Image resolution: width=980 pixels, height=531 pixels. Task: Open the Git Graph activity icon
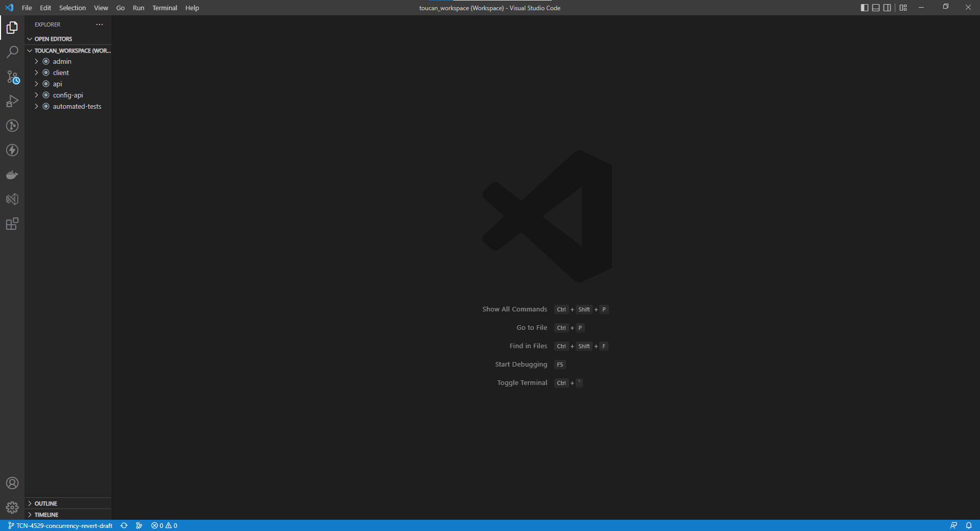click(12, 126)
